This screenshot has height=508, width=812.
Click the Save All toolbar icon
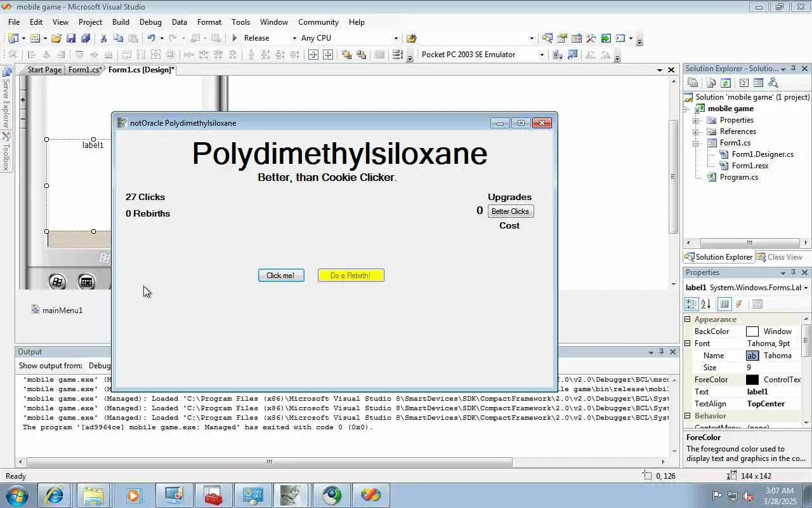click(x=85, y=38)
